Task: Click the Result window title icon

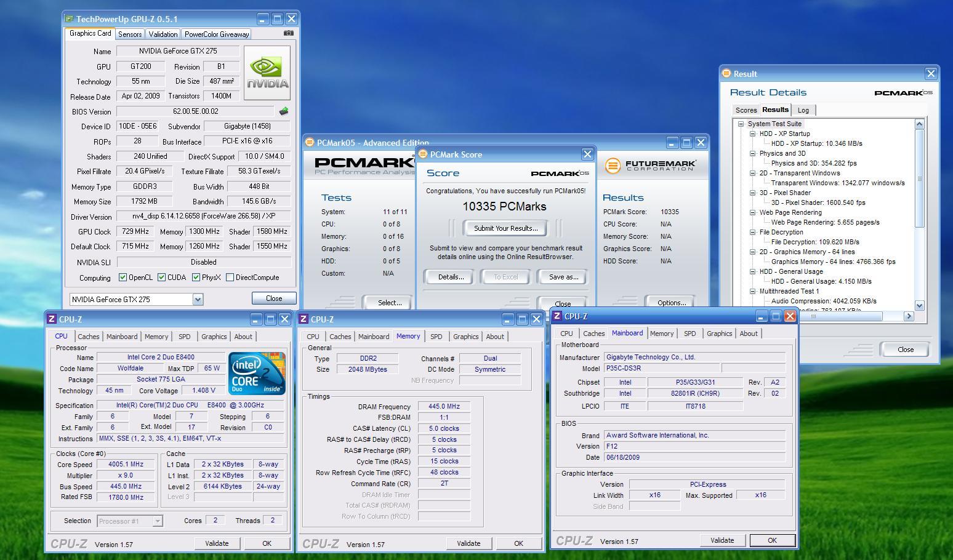Action: 726,73
